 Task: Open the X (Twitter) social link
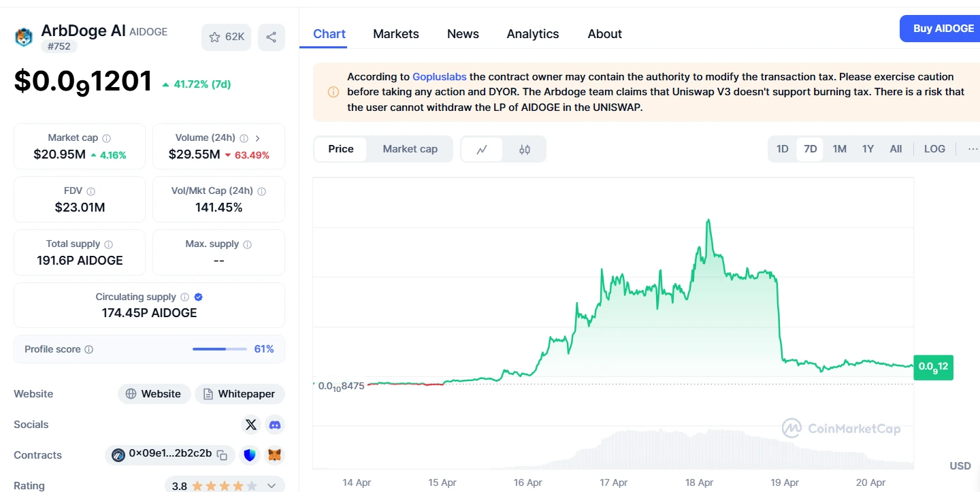[x=251, y=425]
